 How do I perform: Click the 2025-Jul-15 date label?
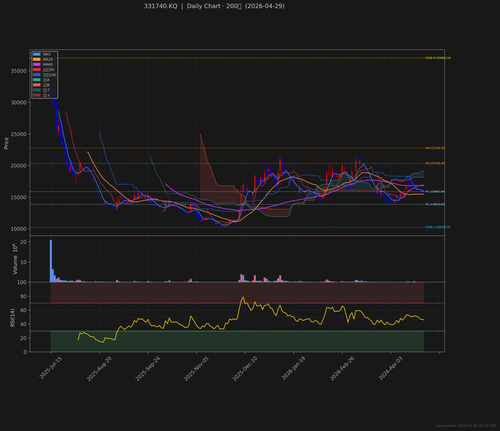pos(50,368)
